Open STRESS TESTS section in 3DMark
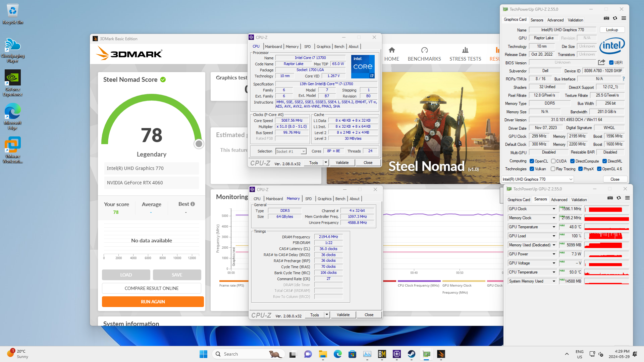The width and height of the screenshot is (644, 362). tap(465, 54)
